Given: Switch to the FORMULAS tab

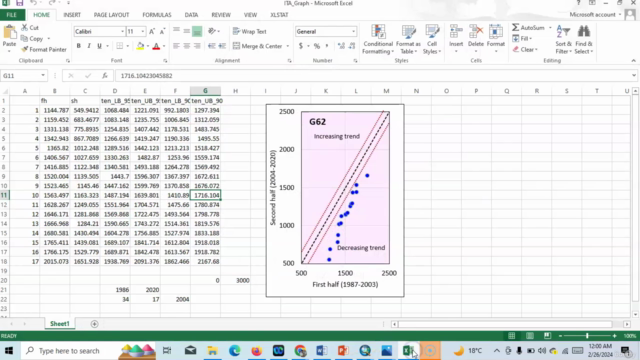Looking at the screenshot, I should point(157,15).
